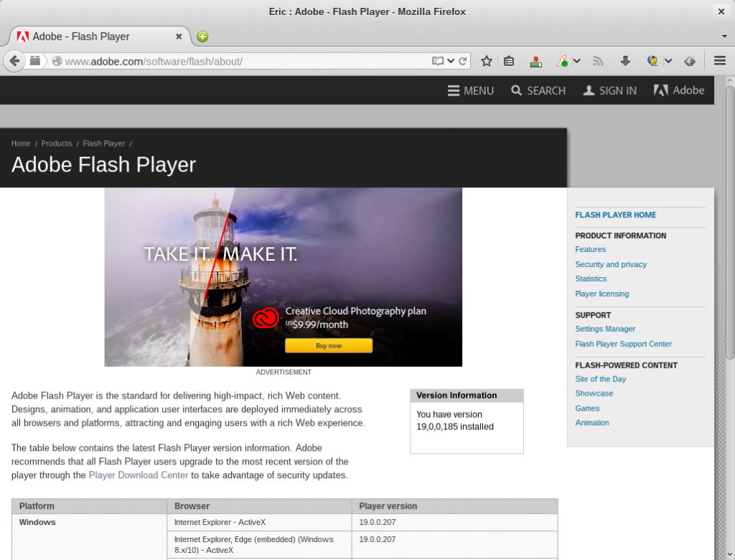
Task: Open Security and privacy link
Action: coord(611,264)
